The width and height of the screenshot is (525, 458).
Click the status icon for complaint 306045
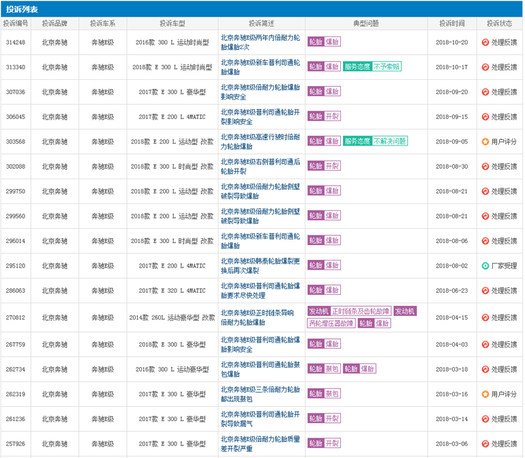pyautogui.click(x=485, y=117)
